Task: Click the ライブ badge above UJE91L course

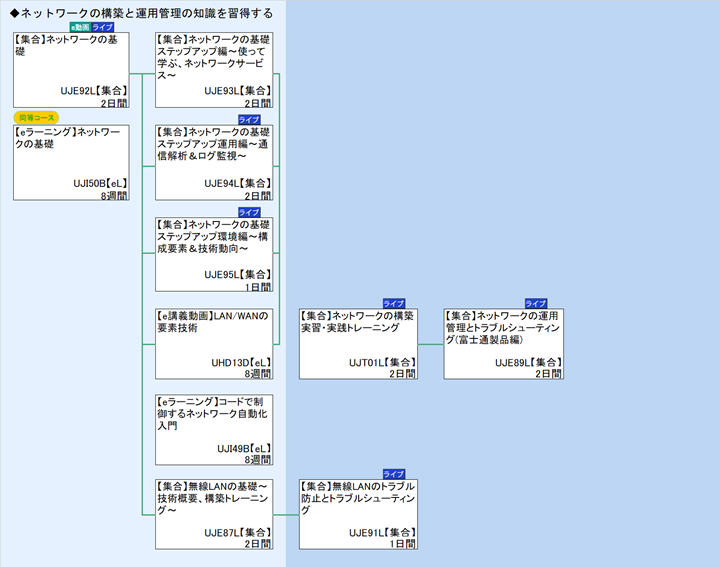Action: 394,474
